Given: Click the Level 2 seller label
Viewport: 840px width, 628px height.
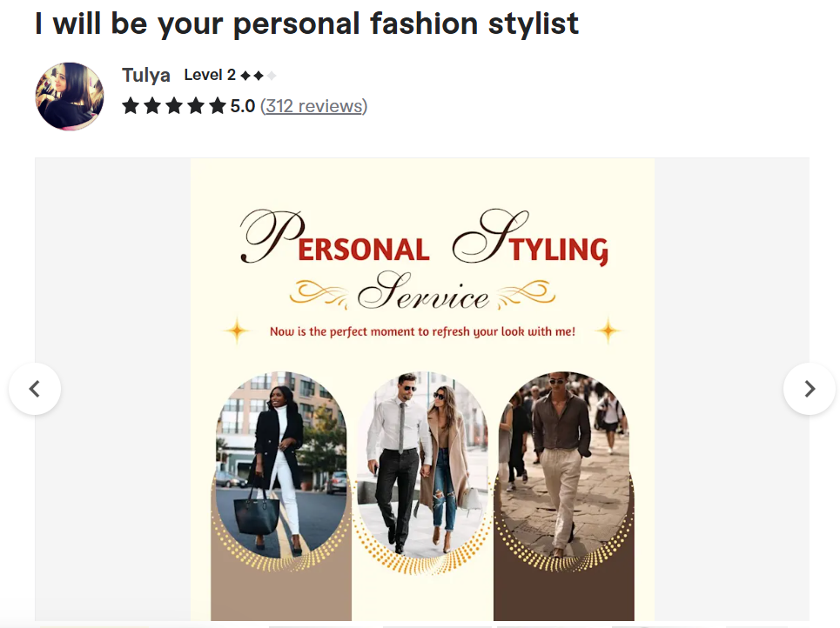Looking at the screenshot, I should 210,75.
